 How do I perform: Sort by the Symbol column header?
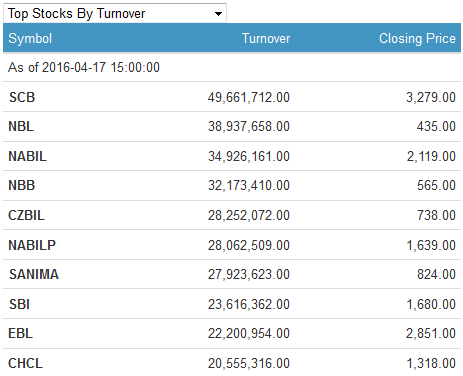click(x=30, y=38)
